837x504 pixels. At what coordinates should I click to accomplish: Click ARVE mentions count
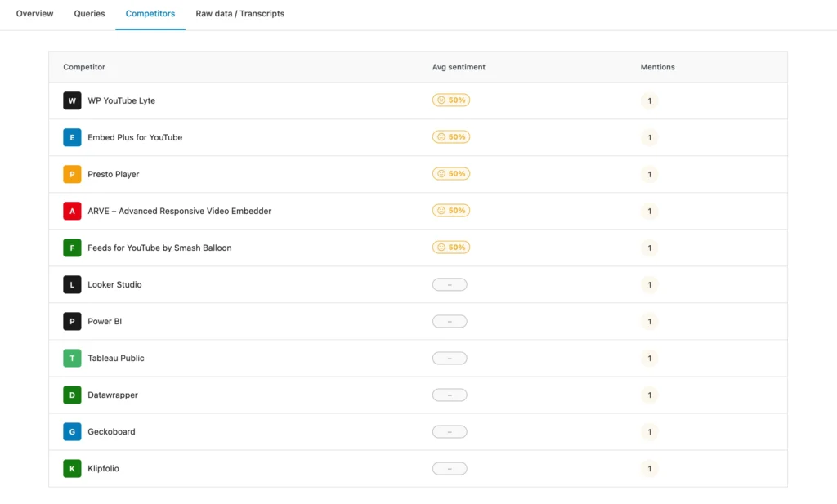[x=650, y=212]
